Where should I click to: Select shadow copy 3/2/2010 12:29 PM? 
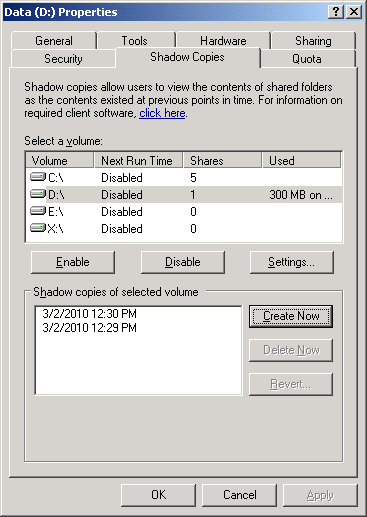click(x=90, y=328)
